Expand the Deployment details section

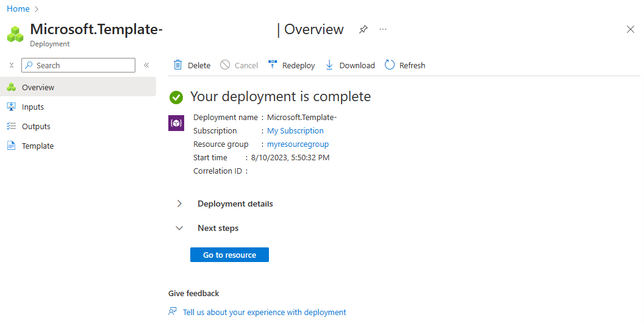click(x=179, y=204)
